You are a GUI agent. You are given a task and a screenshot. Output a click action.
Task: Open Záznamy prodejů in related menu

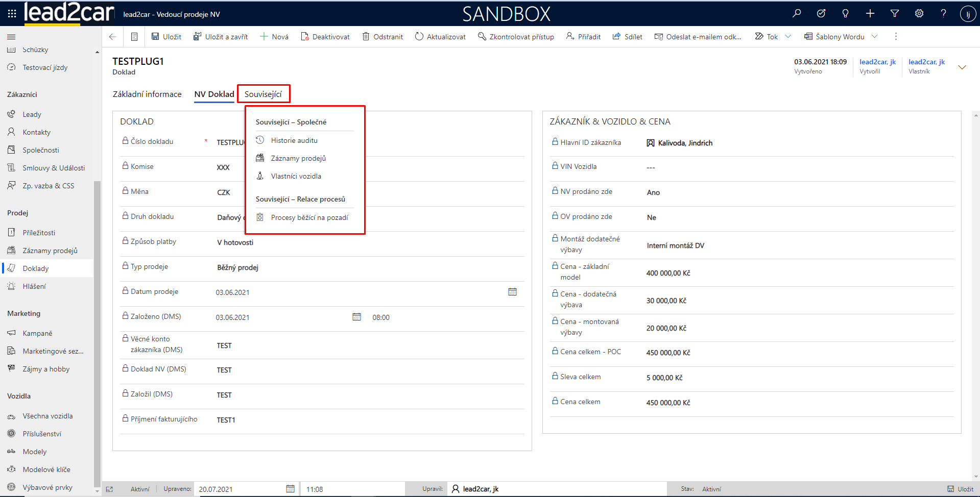298,158
